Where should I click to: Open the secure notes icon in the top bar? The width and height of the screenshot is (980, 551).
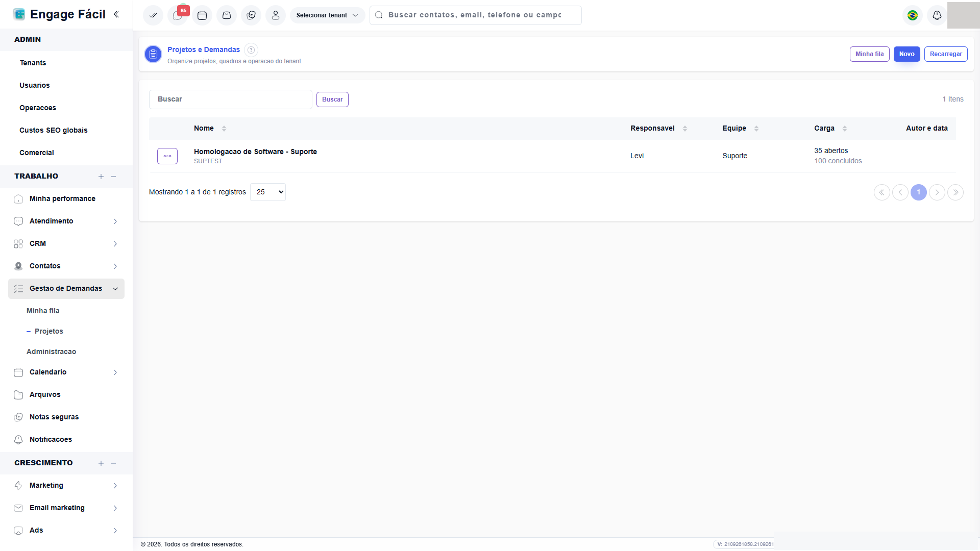[x=251, y=15]
